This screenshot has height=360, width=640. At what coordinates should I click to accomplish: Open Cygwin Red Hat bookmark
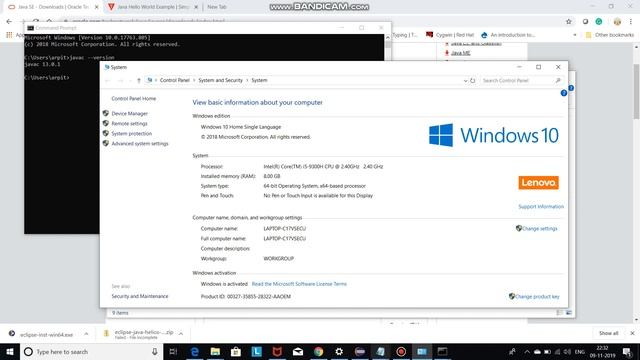pos(450,35)
